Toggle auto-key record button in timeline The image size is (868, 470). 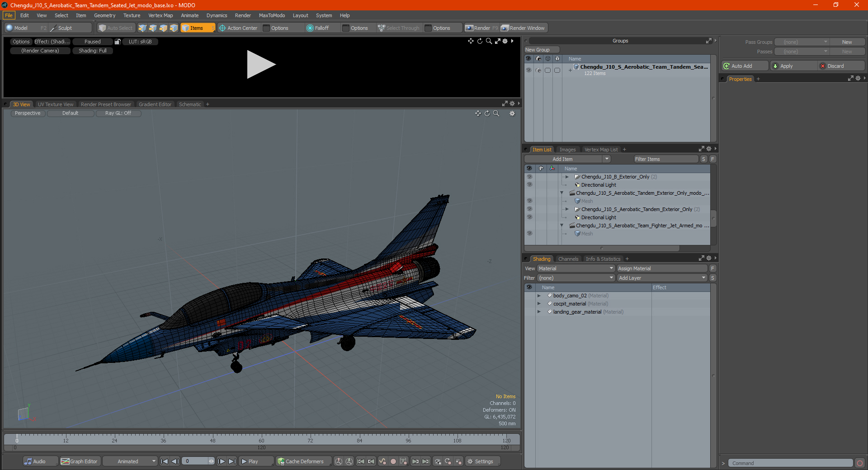click(393, 461)
